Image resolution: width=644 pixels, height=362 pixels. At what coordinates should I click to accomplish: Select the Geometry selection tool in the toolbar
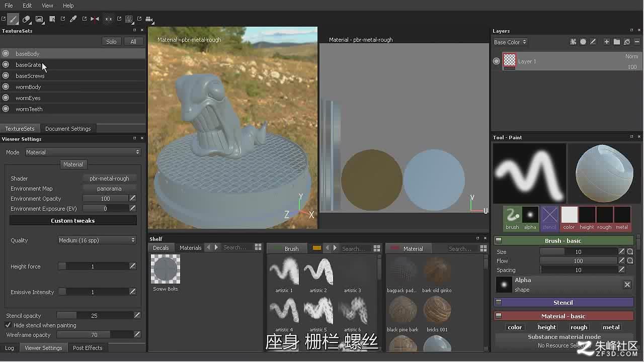(x=52, y=19)
